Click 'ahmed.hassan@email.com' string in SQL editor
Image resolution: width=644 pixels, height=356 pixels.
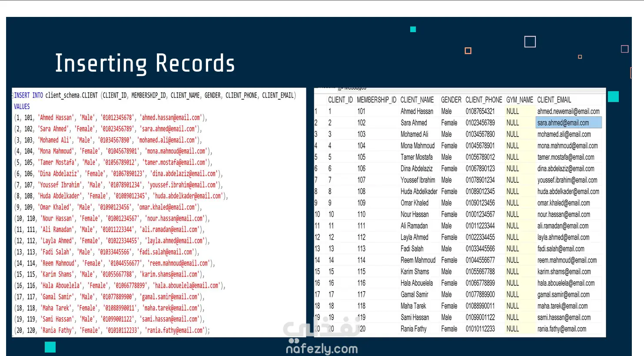point(172,118)
